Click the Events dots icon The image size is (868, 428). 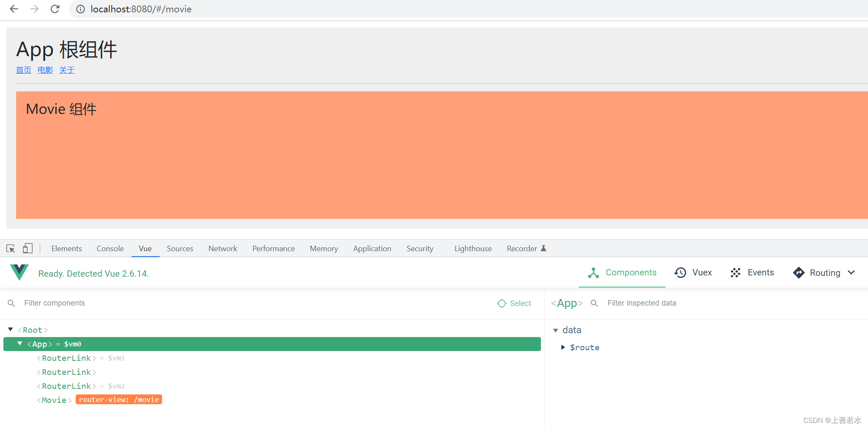735,272
